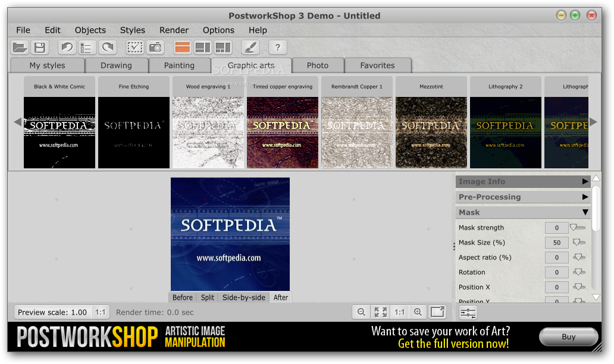This screenshot has width=614, height=364.
Task: Apply the Lithography 2 style
Action: (x=506, y=123)
